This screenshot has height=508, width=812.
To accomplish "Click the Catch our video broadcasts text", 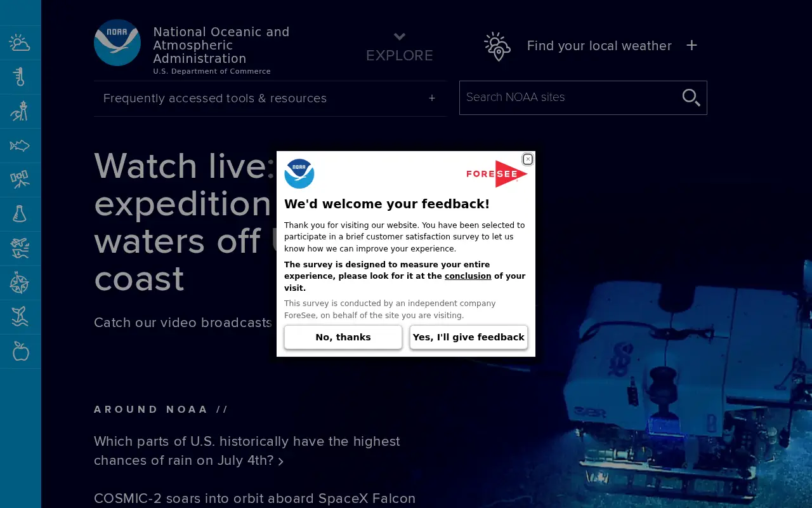I will [x=183, y=323].
